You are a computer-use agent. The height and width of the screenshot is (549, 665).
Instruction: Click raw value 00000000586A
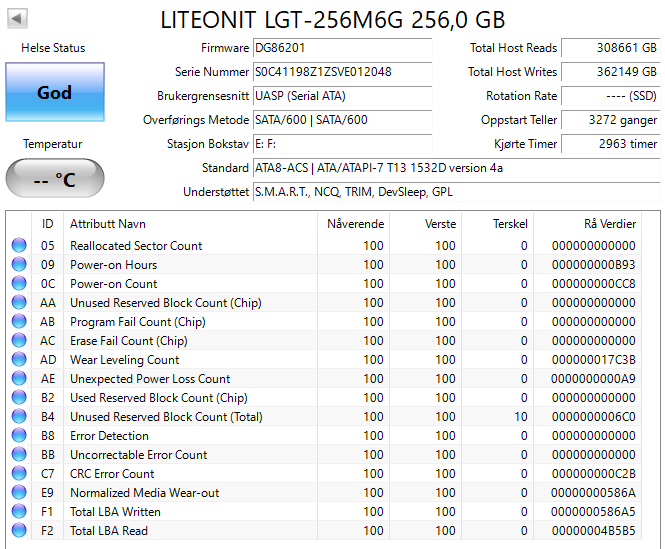593,493
